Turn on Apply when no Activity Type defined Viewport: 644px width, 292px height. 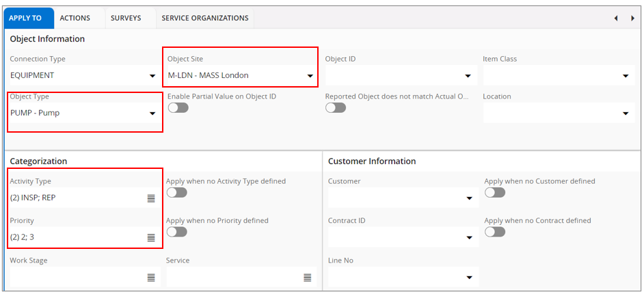click(176, 193)
